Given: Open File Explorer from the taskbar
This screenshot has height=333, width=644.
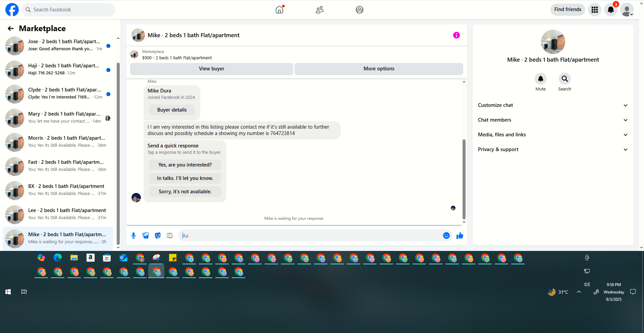Looking at the screenshot, I should 74,258.
